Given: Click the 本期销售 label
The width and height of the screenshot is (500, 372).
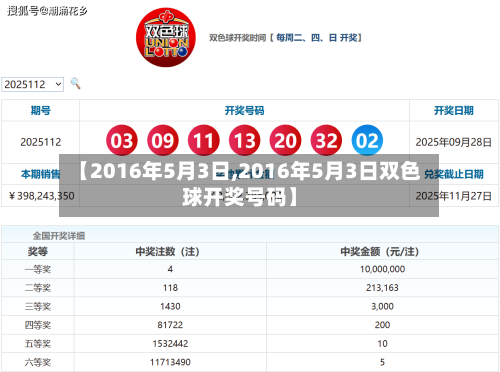Looking at the screenshot, I should [x=41, y=174].
